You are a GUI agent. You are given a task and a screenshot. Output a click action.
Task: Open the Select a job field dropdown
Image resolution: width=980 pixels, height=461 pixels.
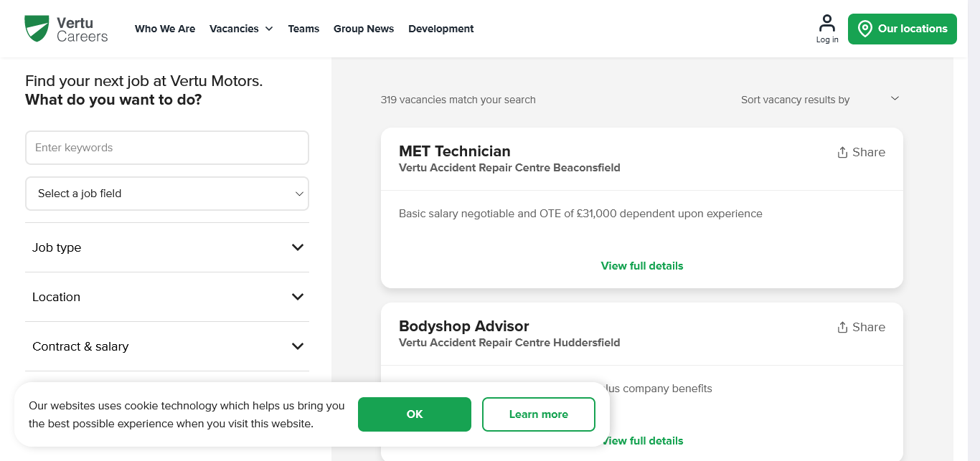[166, 194]
